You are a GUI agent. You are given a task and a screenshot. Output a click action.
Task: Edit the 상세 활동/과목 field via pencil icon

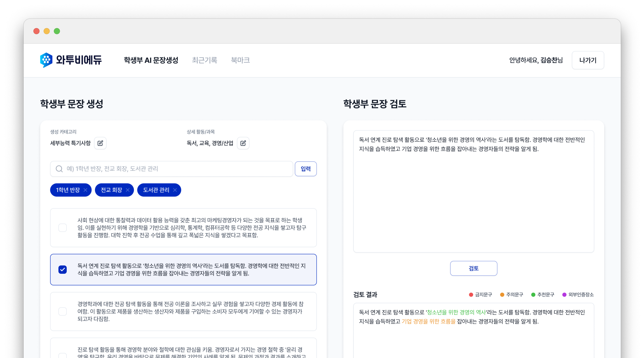coord(243,143)
